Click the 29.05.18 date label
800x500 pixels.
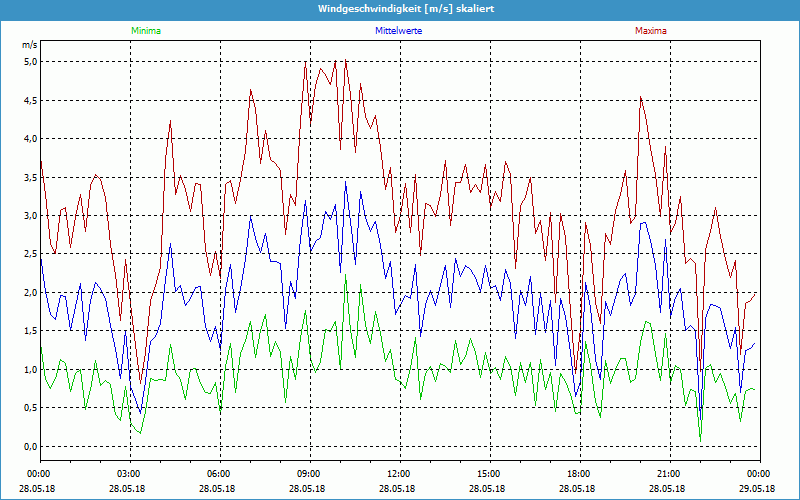[x=757, y=488]
